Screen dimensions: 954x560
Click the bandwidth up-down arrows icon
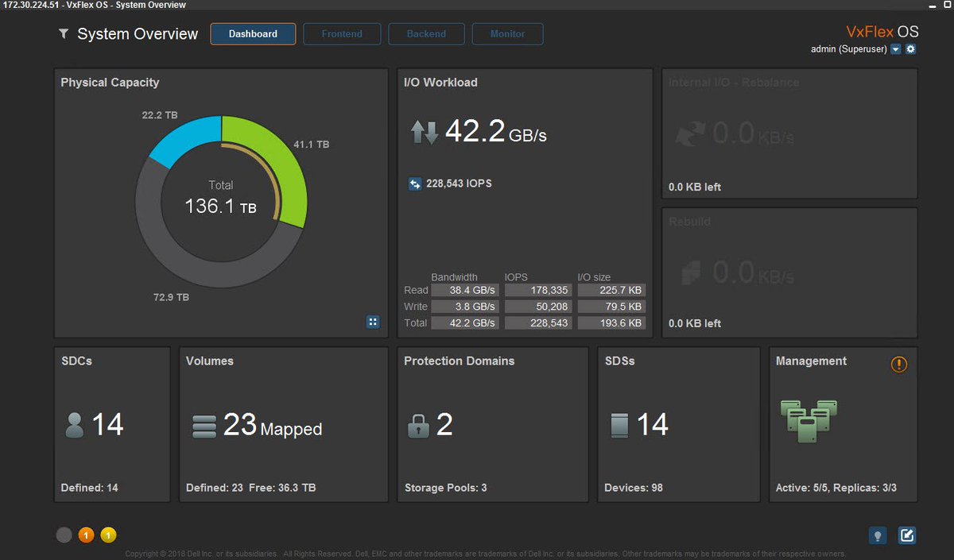point(425,132)
